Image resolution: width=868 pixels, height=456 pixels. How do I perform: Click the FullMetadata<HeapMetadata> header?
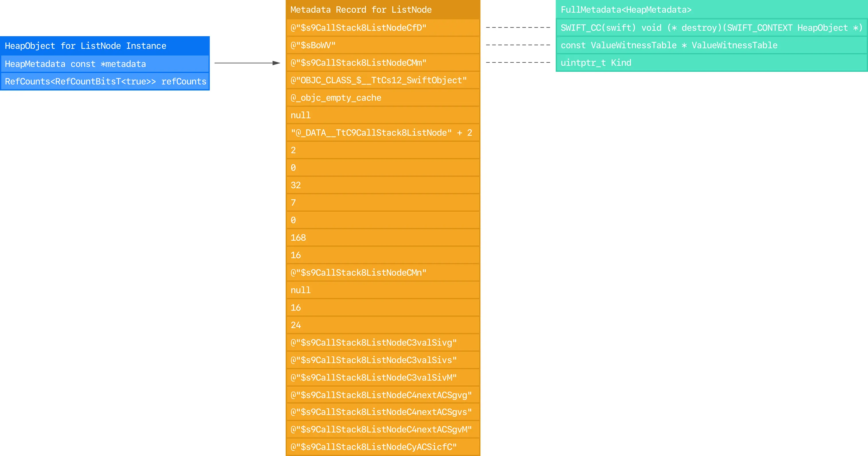(x=711, y=9)
